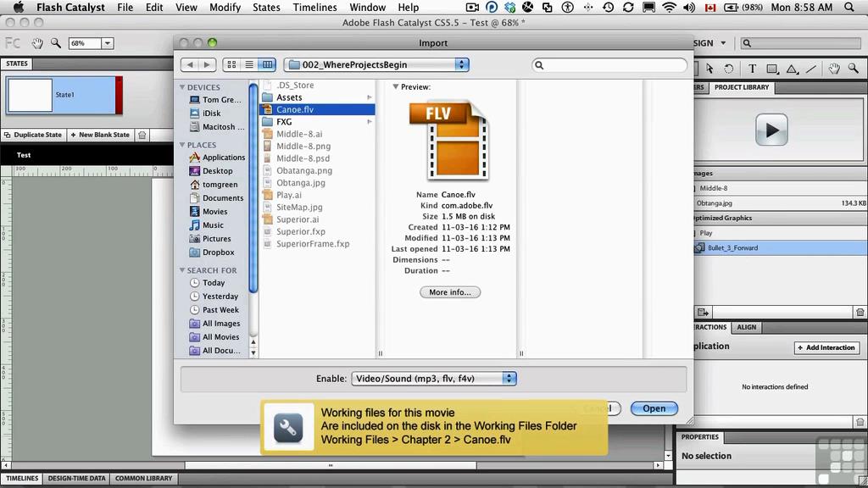Open the COMMON LIBRARY tab

click(144, 478)
